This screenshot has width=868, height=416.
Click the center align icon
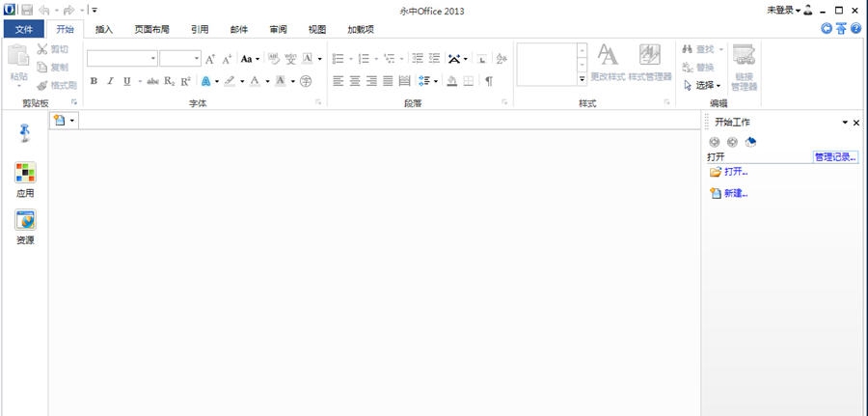(355, 81)
